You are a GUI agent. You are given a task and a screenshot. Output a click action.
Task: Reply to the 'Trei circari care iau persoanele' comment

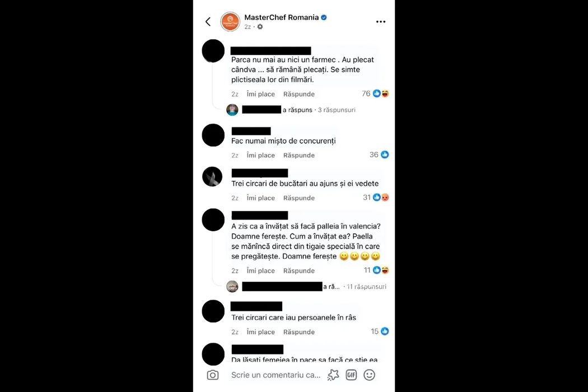[299, 332]
